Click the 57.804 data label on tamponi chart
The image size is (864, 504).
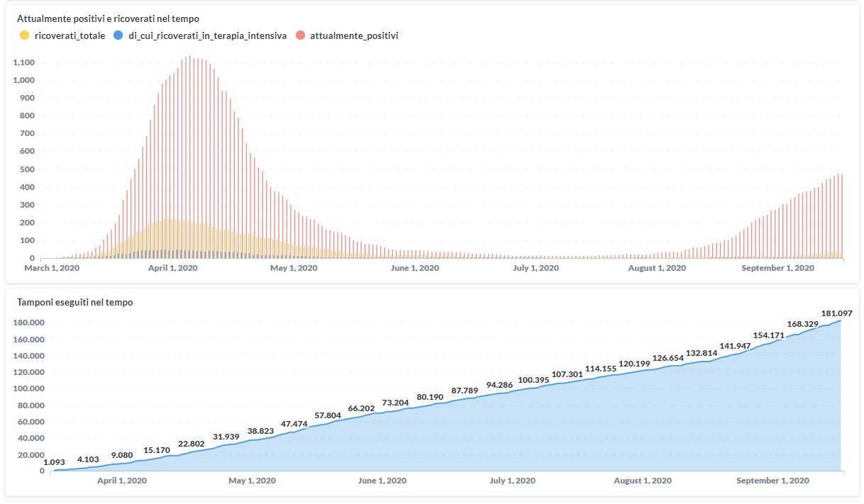[x=328, y=415]
